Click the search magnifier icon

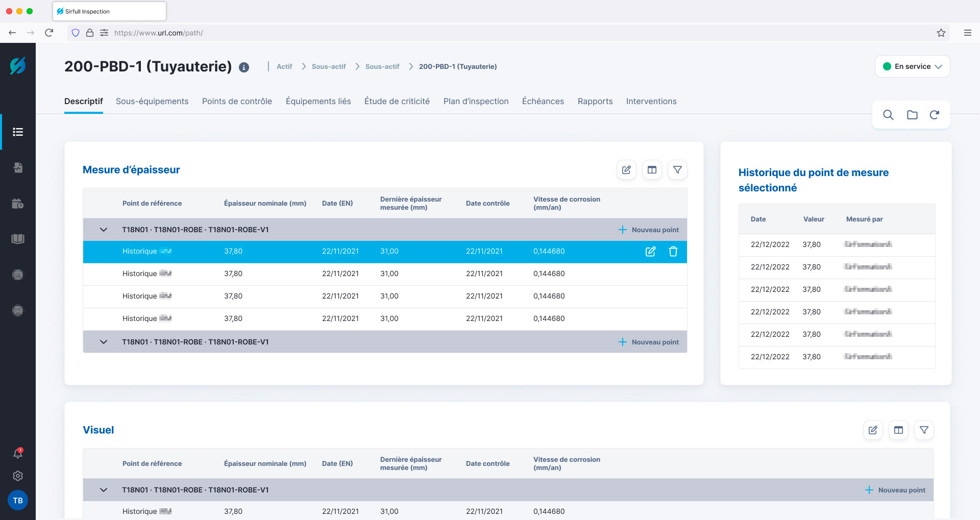[x=888, y=115]
